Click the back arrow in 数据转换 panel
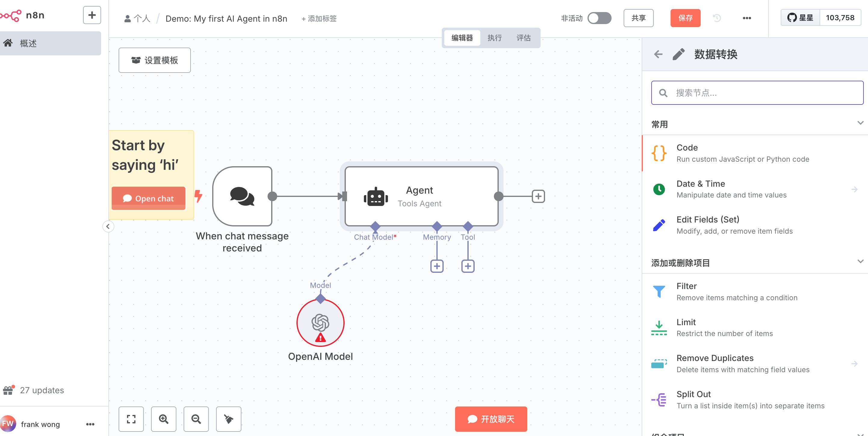The height and width of the screenshot is (436, 868). 659,54
